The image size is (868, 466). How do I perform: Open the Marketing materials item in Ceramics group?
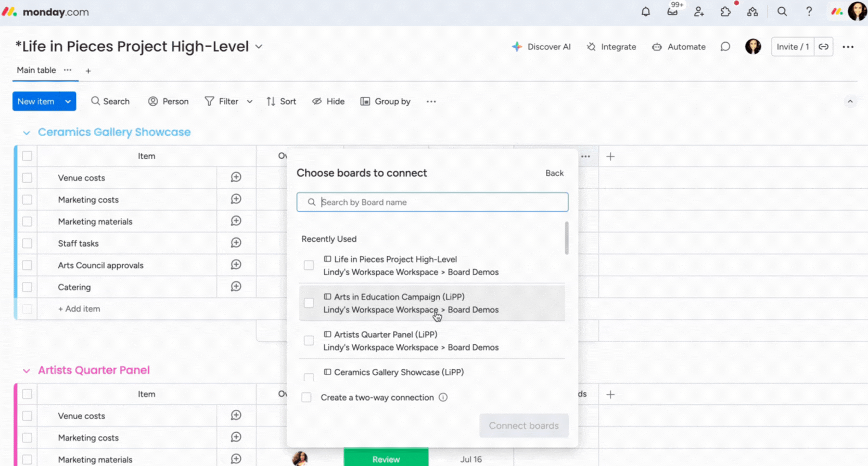[x=95, y=222]
